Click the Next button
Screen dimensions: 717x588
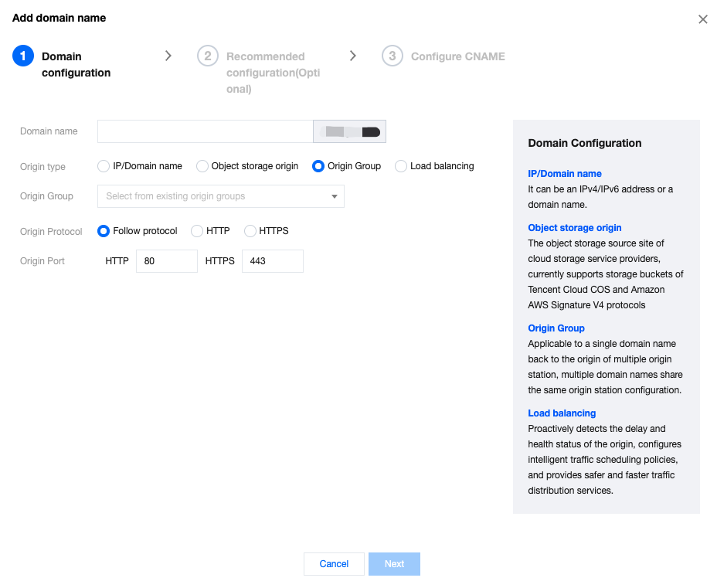(x=394, y=564)
